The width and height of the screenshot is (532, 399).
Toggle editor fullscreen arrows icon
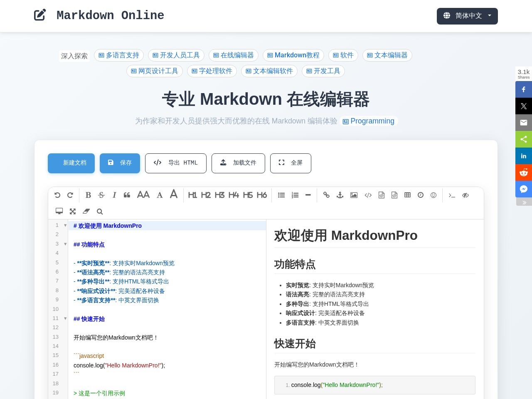73,211
